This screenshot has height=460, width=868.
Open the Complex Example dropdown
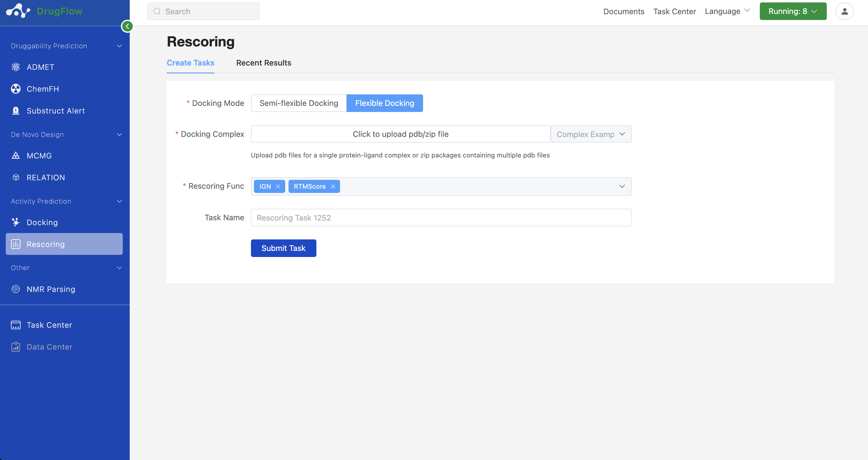pos(591,134)
